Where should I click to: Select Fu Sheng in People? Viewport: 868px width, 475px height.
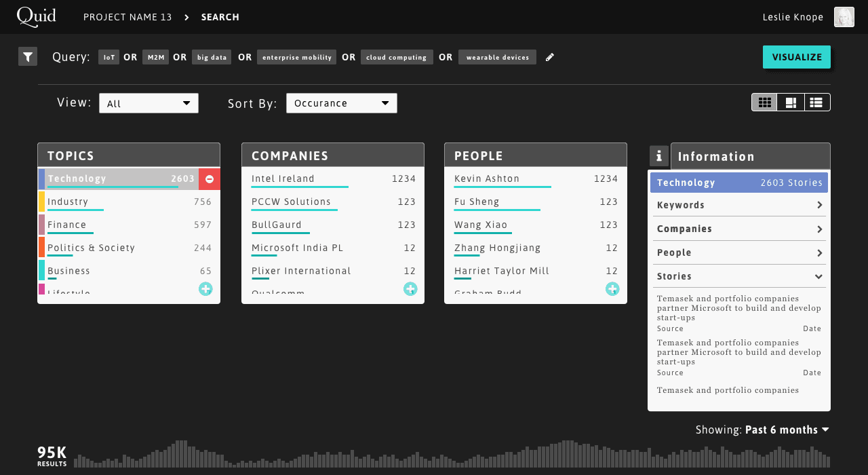coord(536,202)
